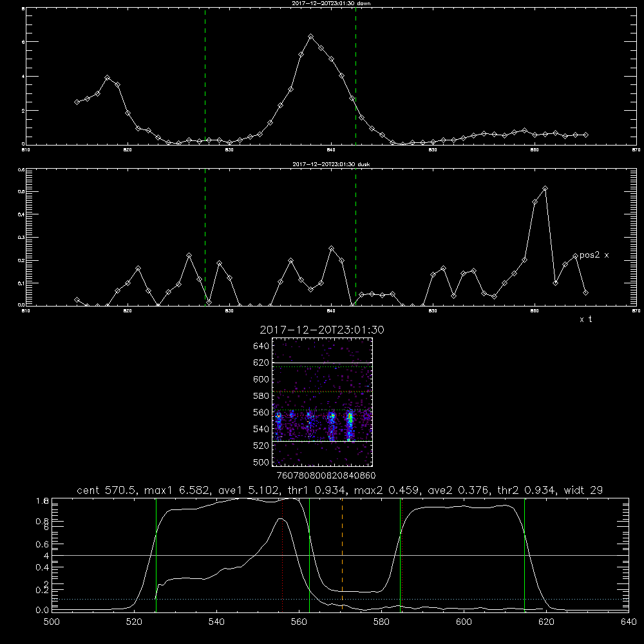
Task: Select the 'pos2 x' label in dusk plot
Action: click(x=594, y=255)
